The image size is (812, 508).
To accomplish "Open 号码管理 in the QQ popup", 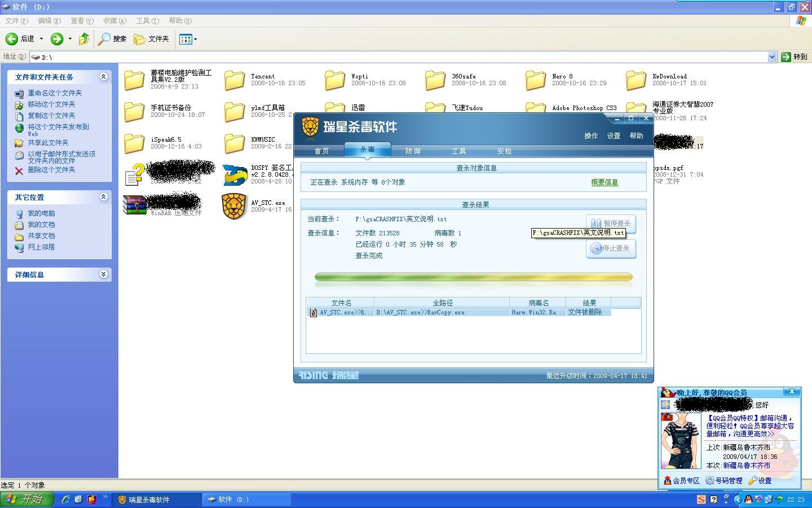I will tap(724, 481).
